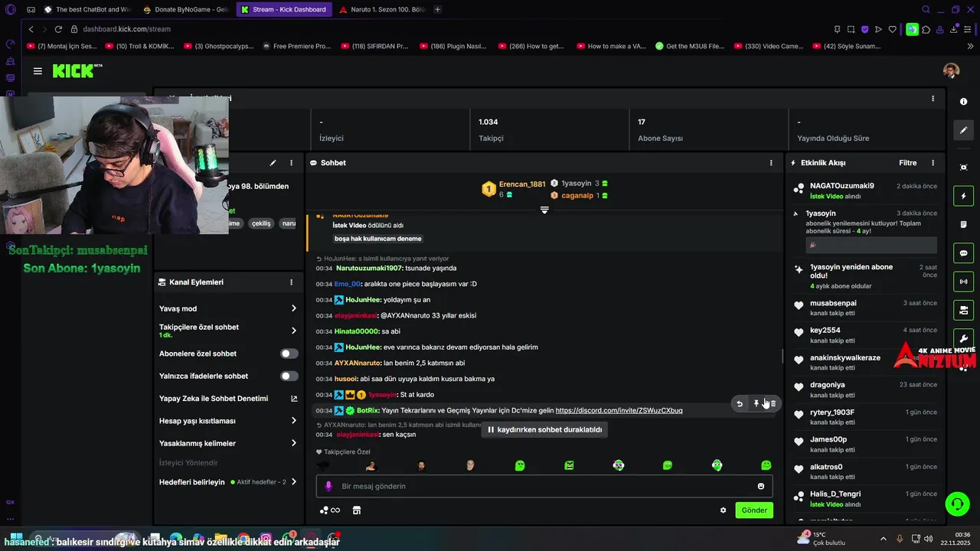Expand Yavaş mod settings
The image size is (980, 551).
point(228,308)
